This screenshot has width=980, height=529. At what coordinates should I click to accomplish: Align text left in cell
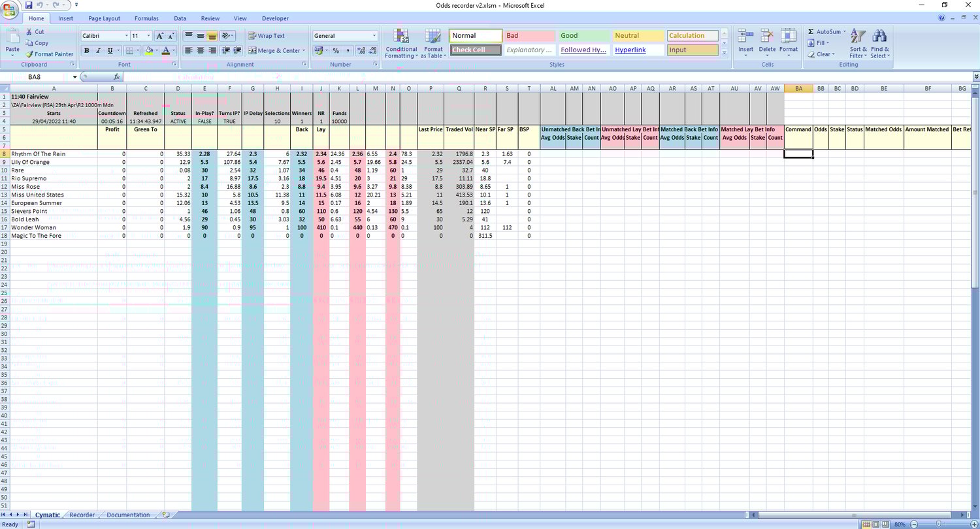(x=189, y=50)
